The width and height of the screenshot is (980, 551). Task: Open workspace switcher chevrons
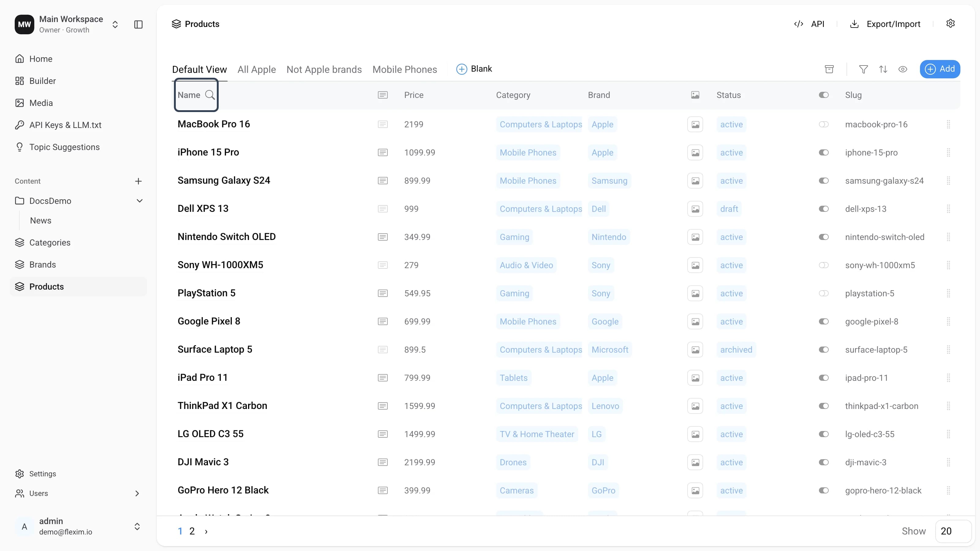pos(115,24)
